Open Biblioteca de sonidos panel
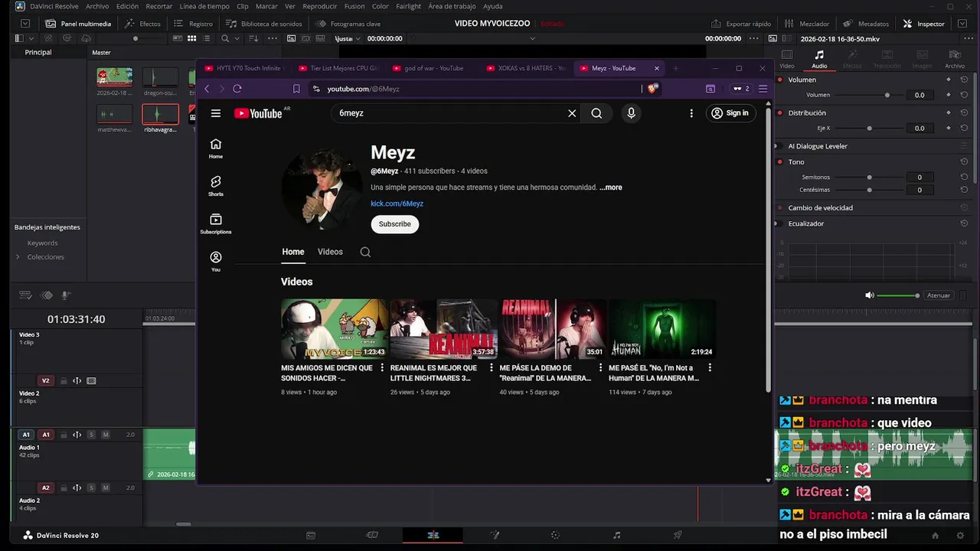This screenshot has height=551, width=980. (263, 24)
